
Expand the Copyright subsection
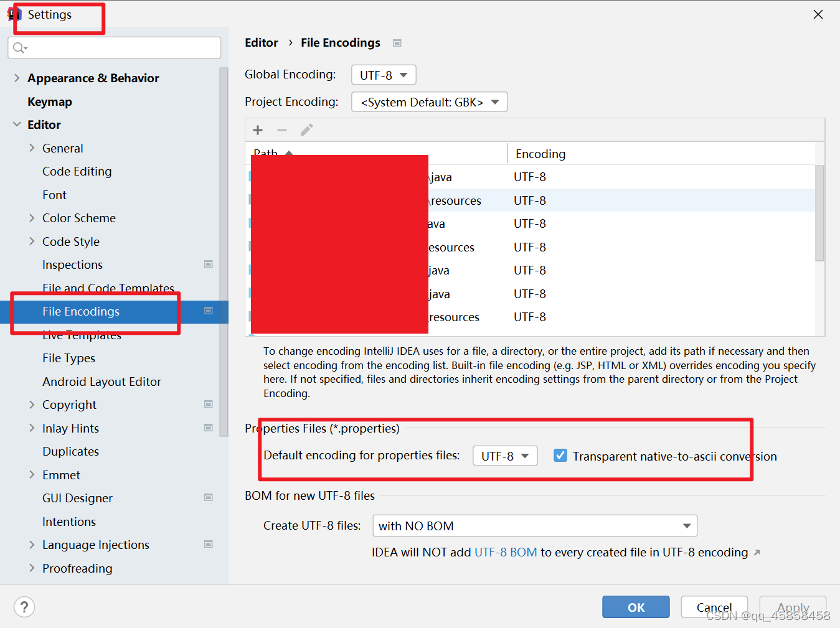point(32,405)
